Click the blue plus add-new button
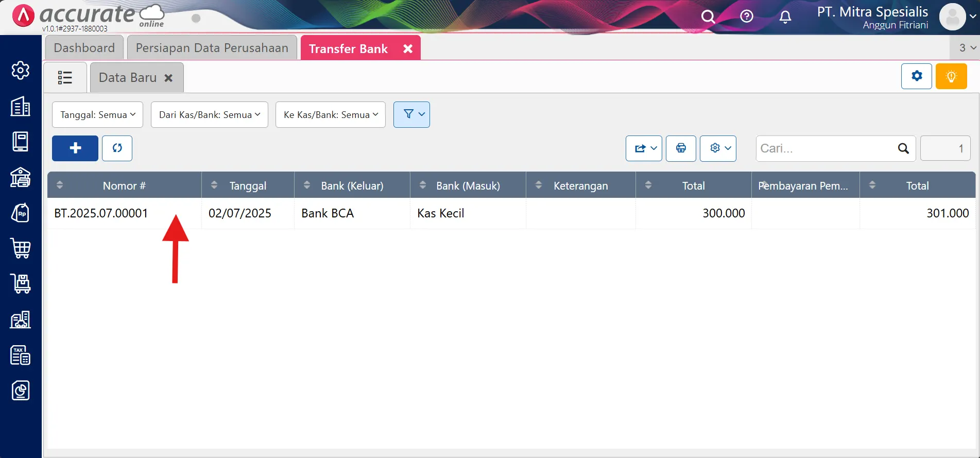The image size is (980, 458). (75, 148)
